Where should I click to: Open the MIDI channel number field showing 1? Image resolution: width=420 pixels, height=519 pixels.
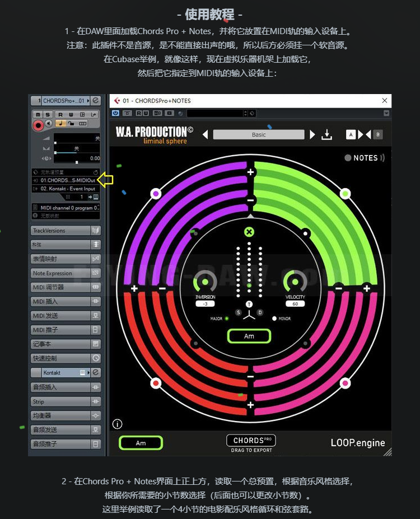coord(81,197)
